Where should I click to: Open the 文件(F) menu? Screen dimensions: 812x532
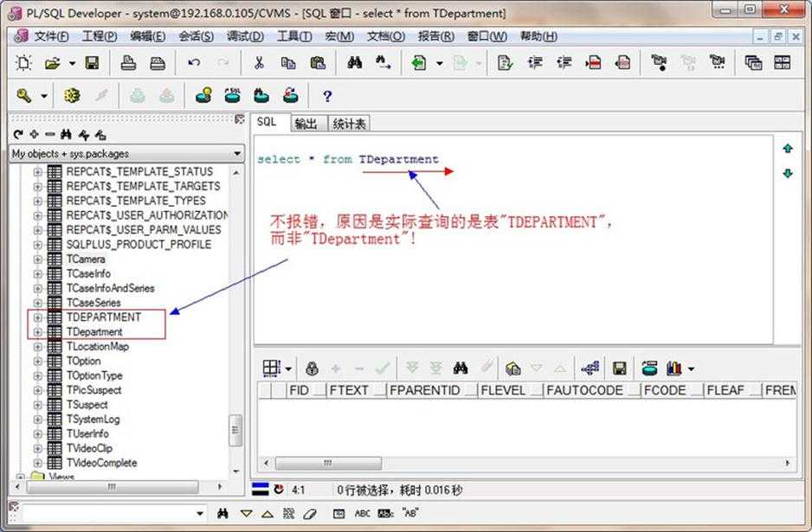click(51, 36)
